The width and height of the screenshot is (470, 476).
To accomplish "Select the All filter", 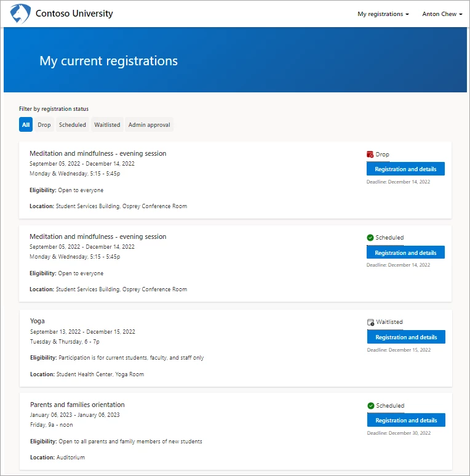I will (x=26, y=125).
